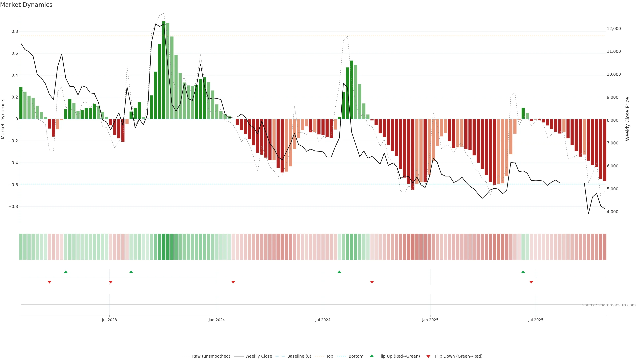
Task: Click the darkest green heat-strip cell
Action: click(164, 247)
